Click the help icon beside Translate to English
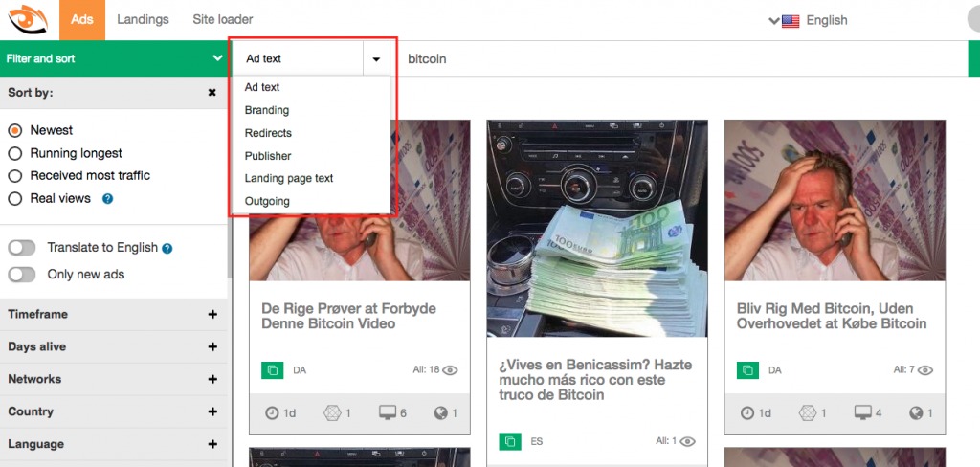The height and width of the screenshot is (467, 980). (167, 249)
